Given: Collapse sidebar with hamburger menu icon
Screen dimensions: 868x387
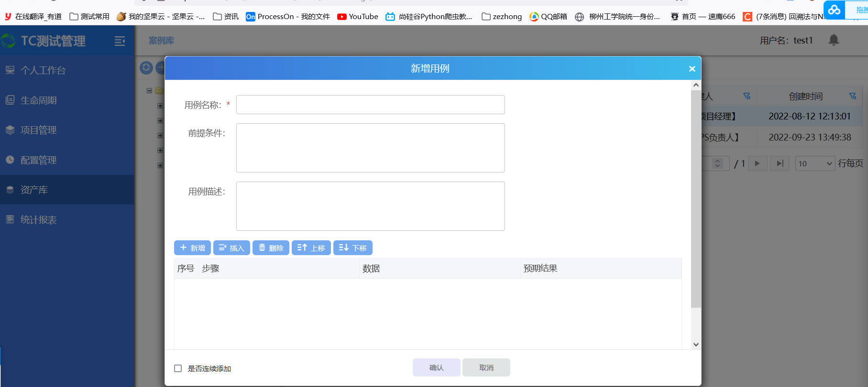Looking at the screenshot, I should tap(120, 41).
